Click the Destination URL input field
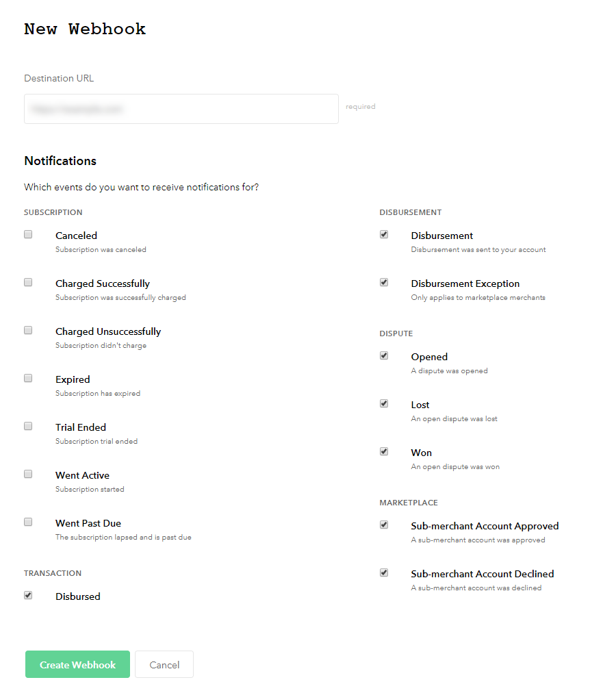Viewport: 616px width, 693px height. pos(181,109)
